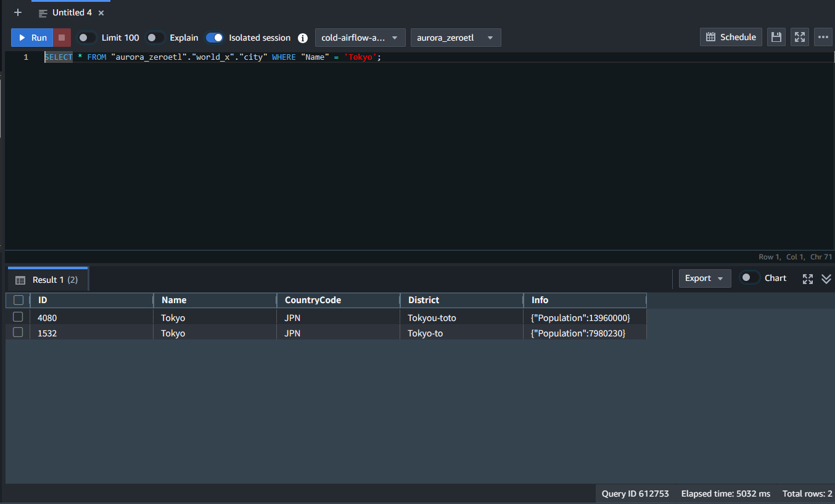Select the Result 1 tab
The width and height of the screenshot is (835, 504).
pos(47,280)
